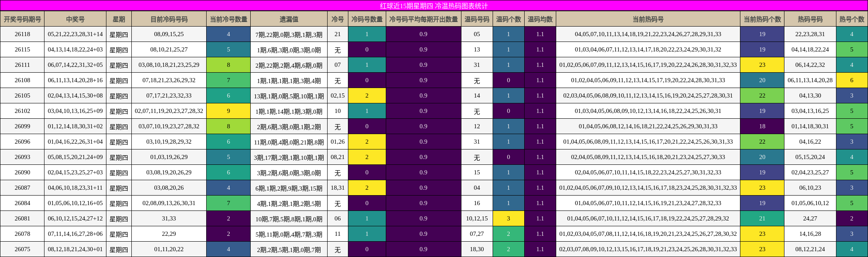Select winning numbers 06,07,14,22,31,32+05

pyautogui.click(x=75, y=65)
